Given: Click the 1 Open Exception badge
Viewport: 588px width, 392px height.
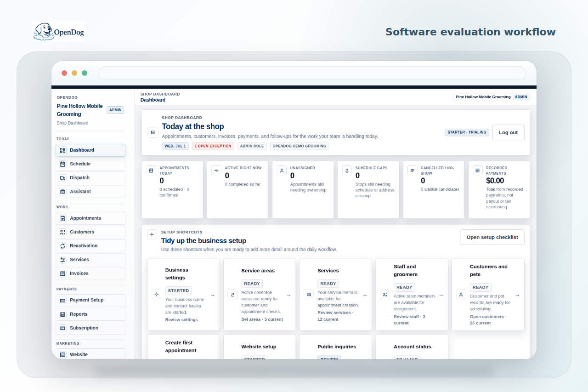Looking at the screenshot, I should tap(213, 146).
